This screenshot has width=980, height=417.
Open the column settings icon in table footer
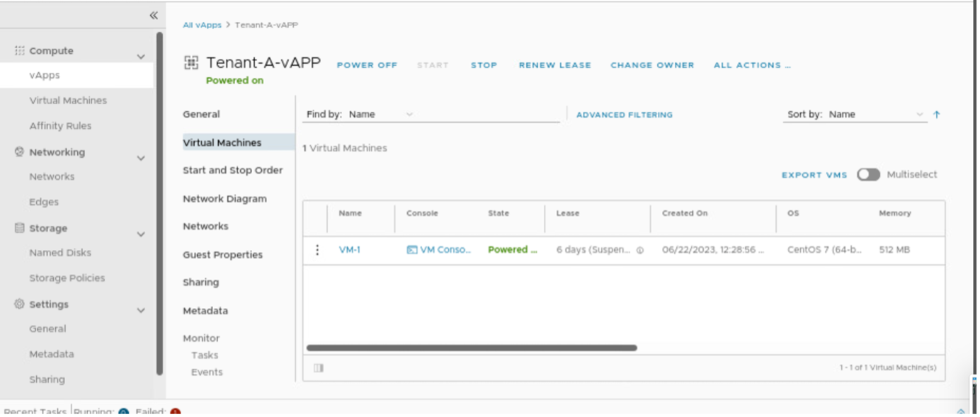[x=318, y=367]
